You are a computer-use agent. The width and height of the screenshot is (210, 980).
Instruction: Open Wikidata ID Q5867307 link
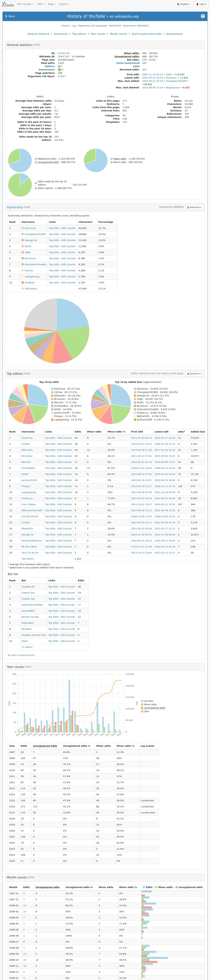tap(64, 57)
